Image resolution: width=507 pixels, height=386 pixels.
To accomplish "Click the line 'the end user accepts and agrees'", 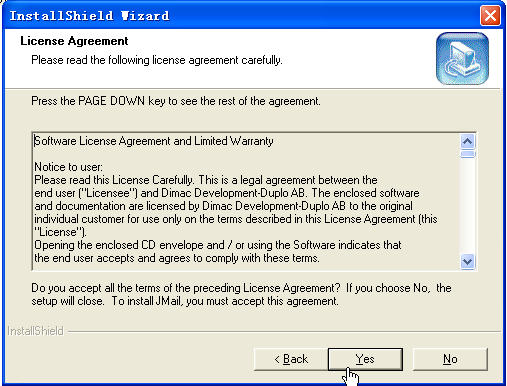I will click(x=177, y=258).
